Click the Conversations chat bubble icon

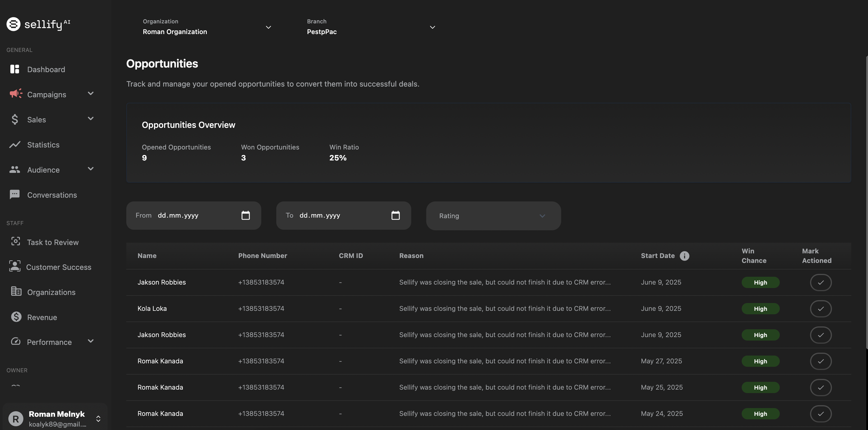[x=14, y=195]
